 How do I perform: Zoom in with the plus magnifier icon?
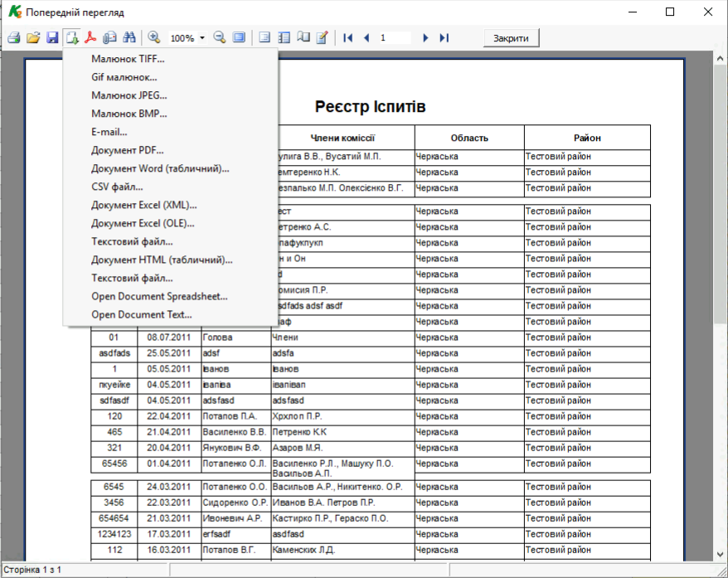(x=153, y=37)
